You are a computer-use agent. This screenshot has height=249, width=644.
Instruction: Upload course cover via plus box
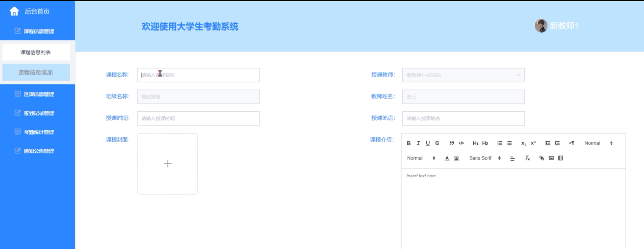pyautogui.click(x=167, y=164)
